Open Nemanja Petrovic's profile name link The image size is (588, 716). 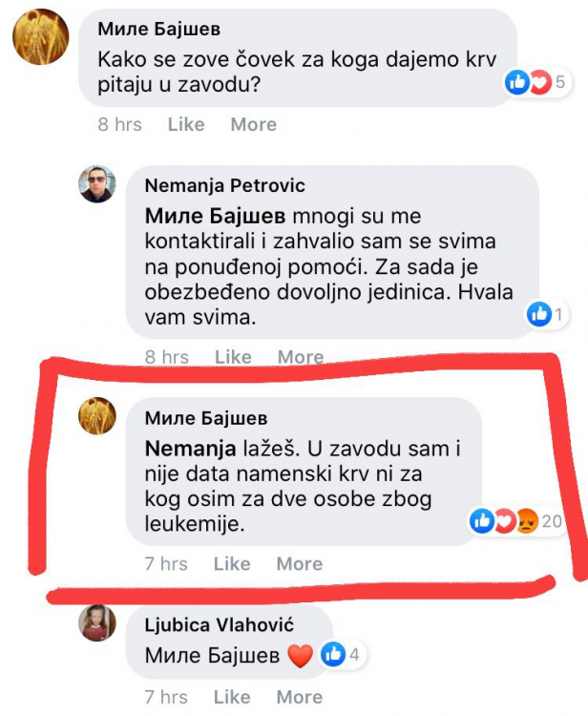click(x=224, y=185)
